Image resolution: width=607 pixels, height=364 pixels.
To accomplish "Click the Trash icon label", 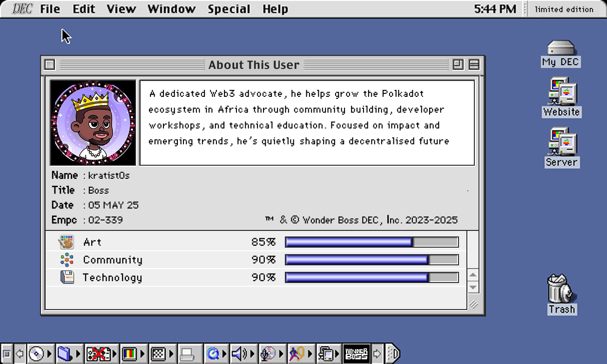I will coord(562,310).
